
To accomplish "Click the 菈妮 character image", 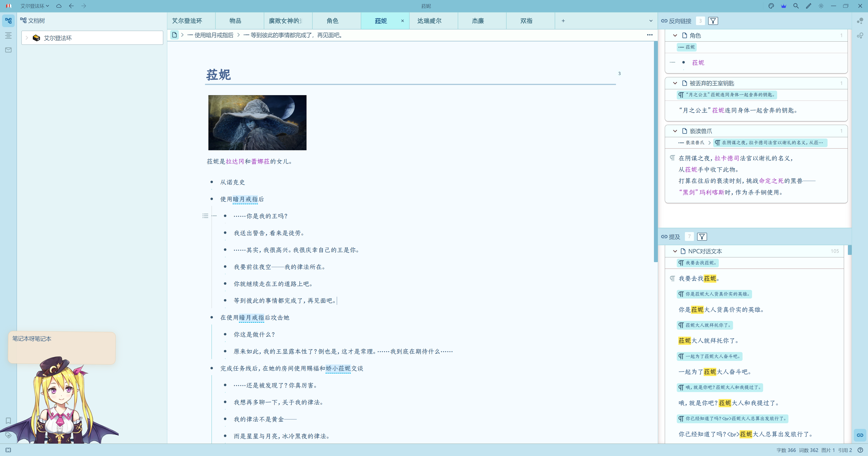I will [x=257, y=123].
